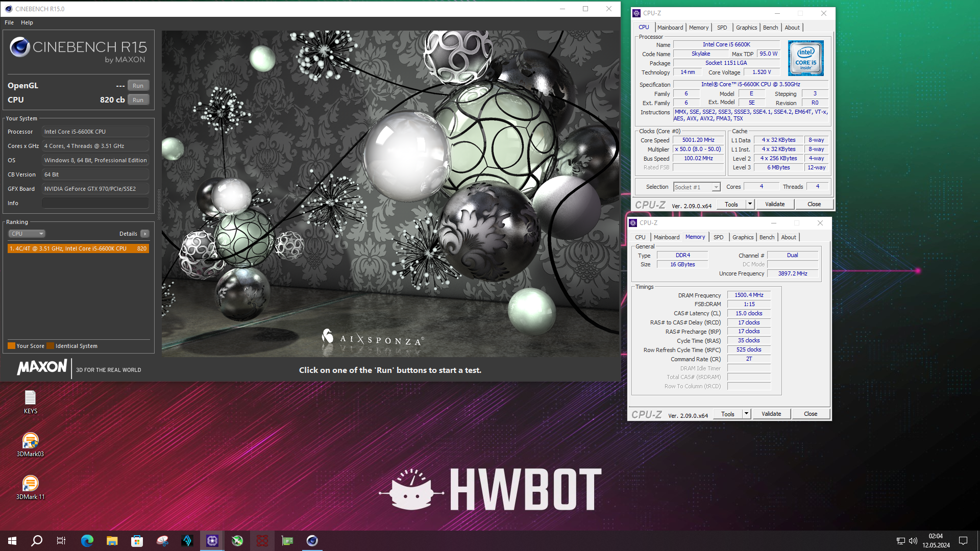Click bottom CPU-Z window title icon
This screenshot has width=980, height=551.
(633, 223)
